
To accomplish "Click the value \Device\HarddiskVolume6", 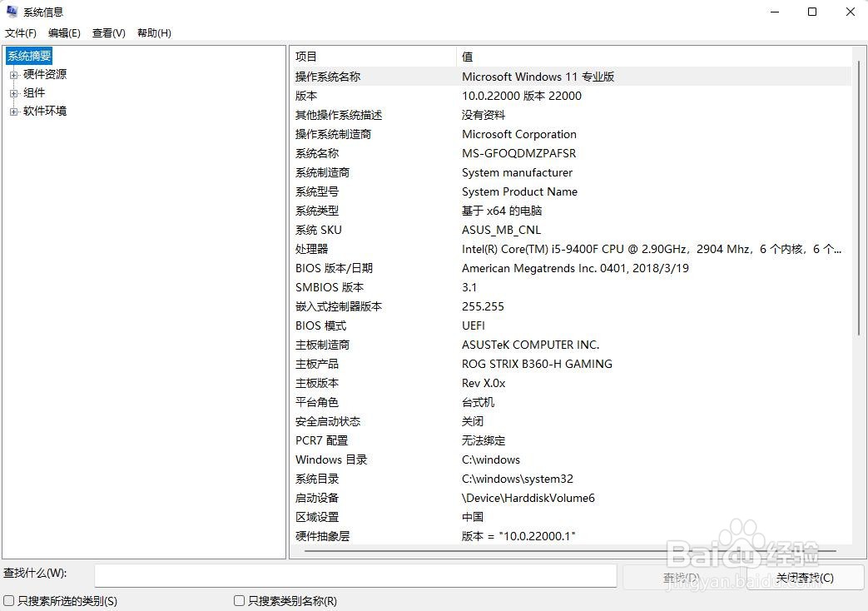I will point(528,498).
